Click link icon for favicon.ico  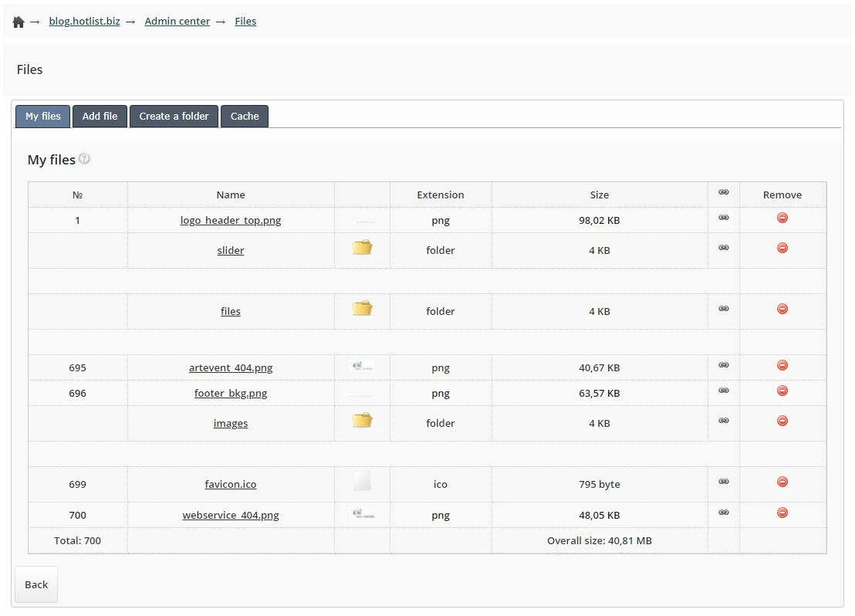tap(724, 482)
